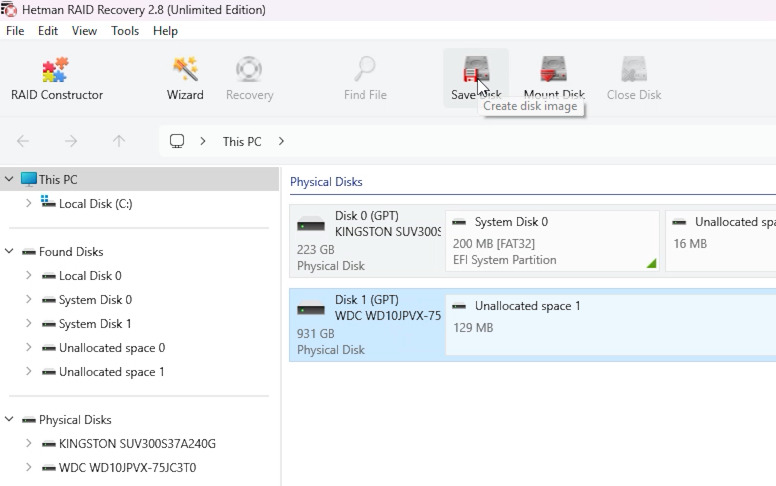
Task: Open the File menu
Action: point(15,31)
